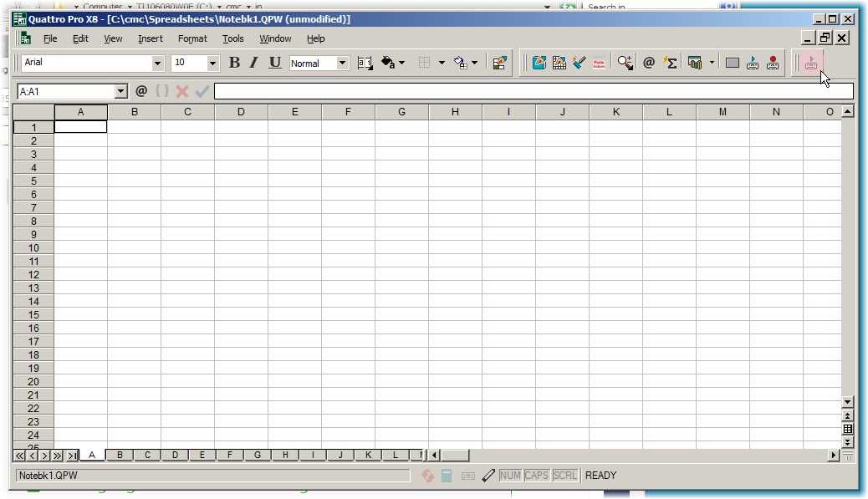Open the Format menu
The width and height of the screenshot is (868, 499).
[x=192, y=38]
